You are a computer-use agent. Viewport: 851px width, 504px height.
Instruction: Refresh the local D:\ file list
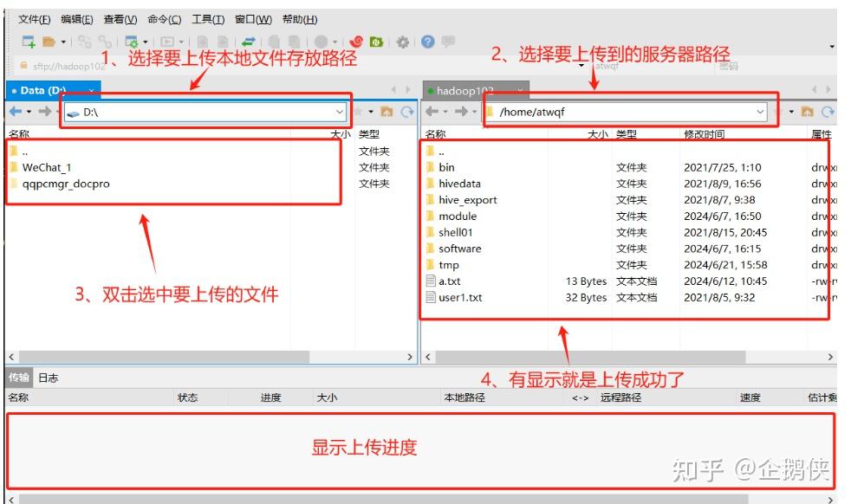point(407,111)
